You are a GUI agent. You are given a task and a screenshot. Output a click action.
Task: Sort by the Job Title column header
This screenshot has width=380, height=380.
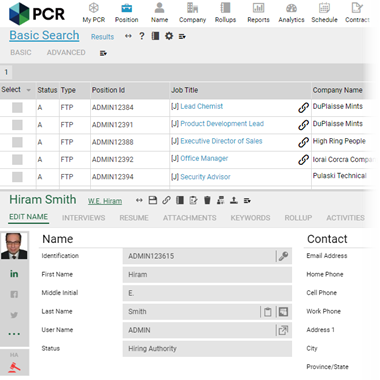click(185, 90)
